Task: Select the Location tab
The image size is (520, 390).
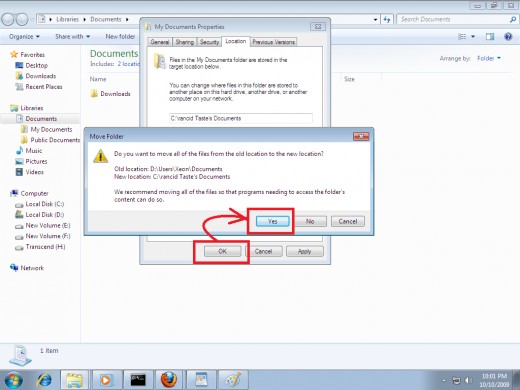Action: [x=236, y=41]
